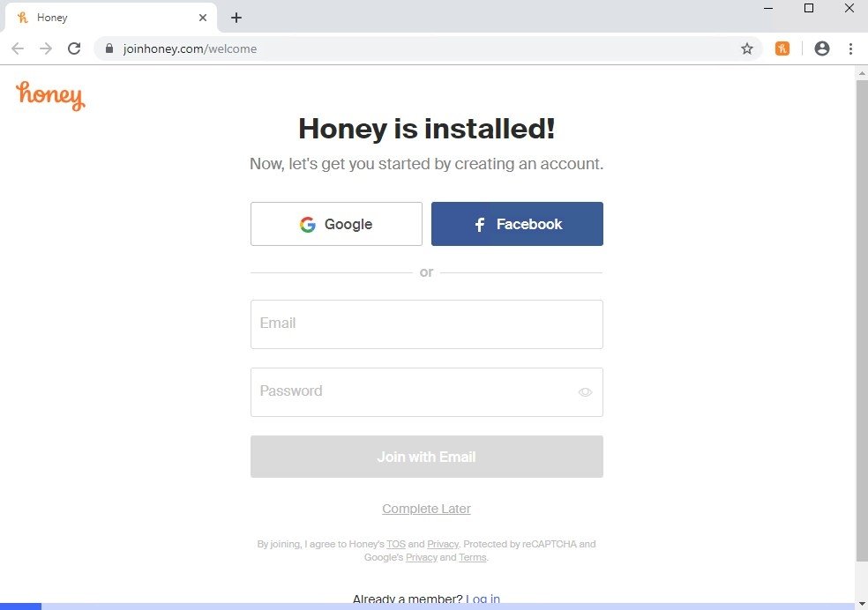Sign up with the Google button
Screen dimensions: 868x610
pyautogui.click(x=336, y=224)
